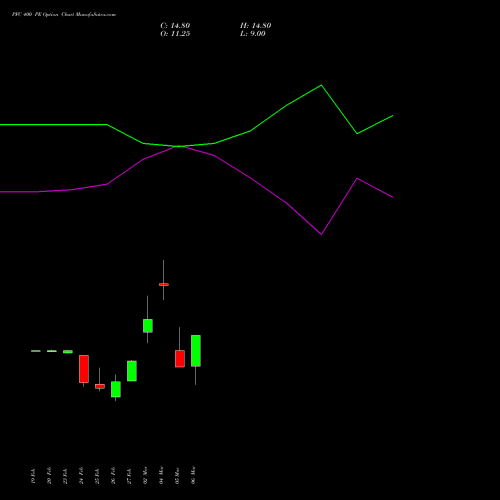This screenshot has height=500, width=500.
Task: Click the 06 Mar date label
Action: [193, 476]
